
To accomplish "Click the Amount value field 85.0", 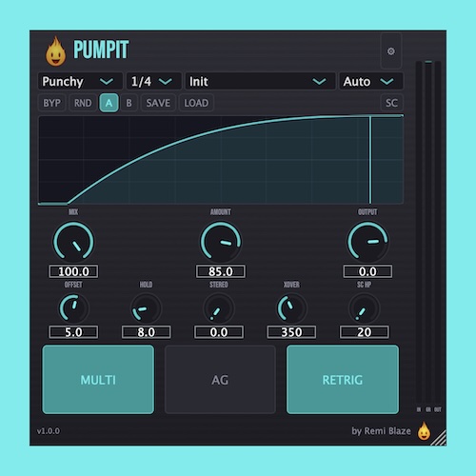I will tap(221, 271).
